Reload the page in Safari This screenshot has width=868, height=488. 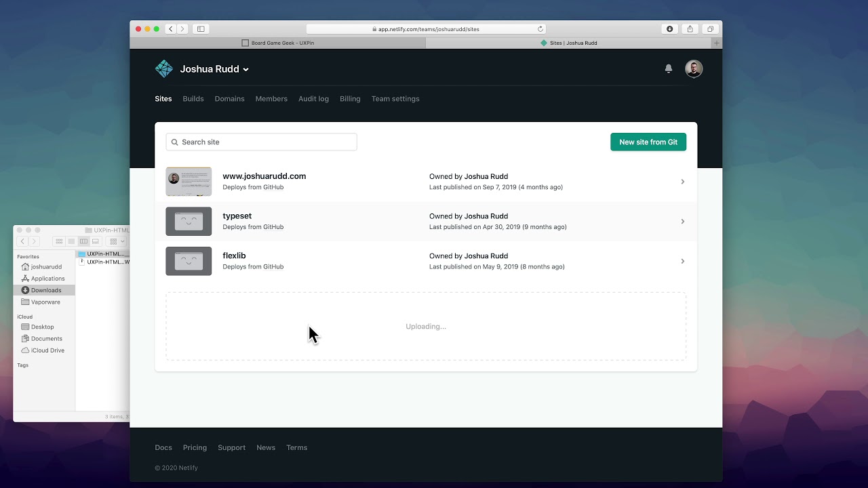tap(540, 29)
